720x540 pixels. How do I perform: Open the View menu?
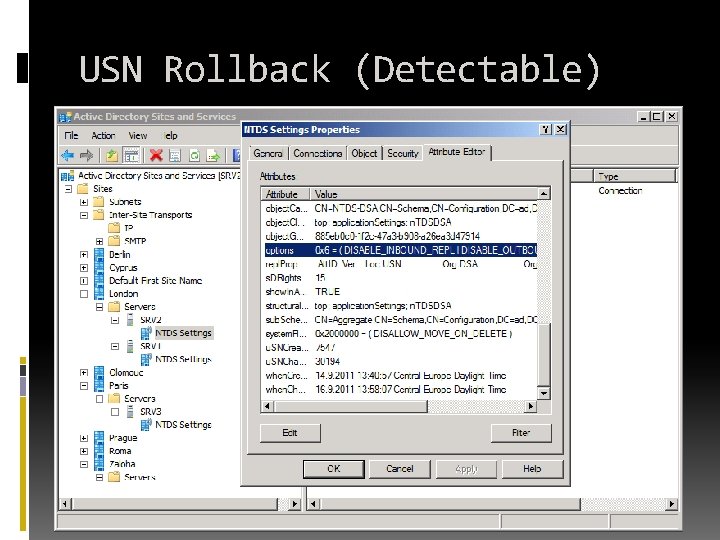(138, 135)
